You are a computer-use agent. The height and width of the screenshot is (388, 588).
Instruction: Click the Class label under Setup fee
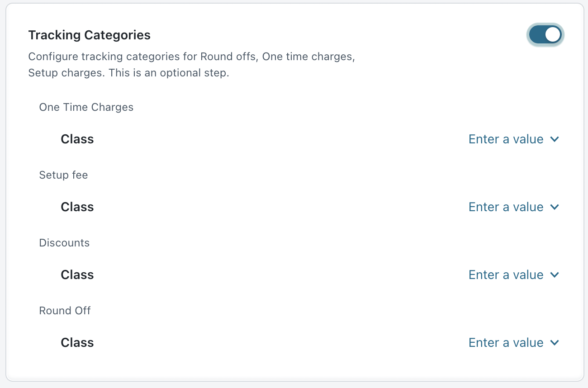point(77,207)
